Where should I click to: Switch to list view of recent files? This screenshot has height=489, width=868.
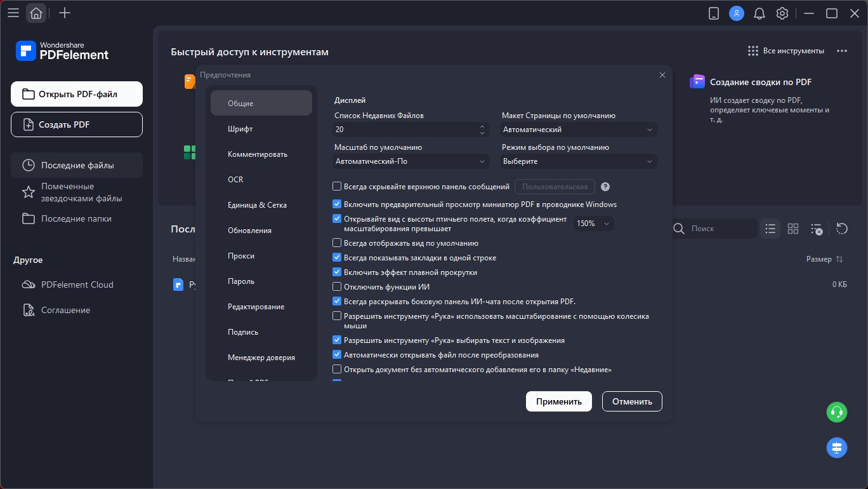click(770, 229)
